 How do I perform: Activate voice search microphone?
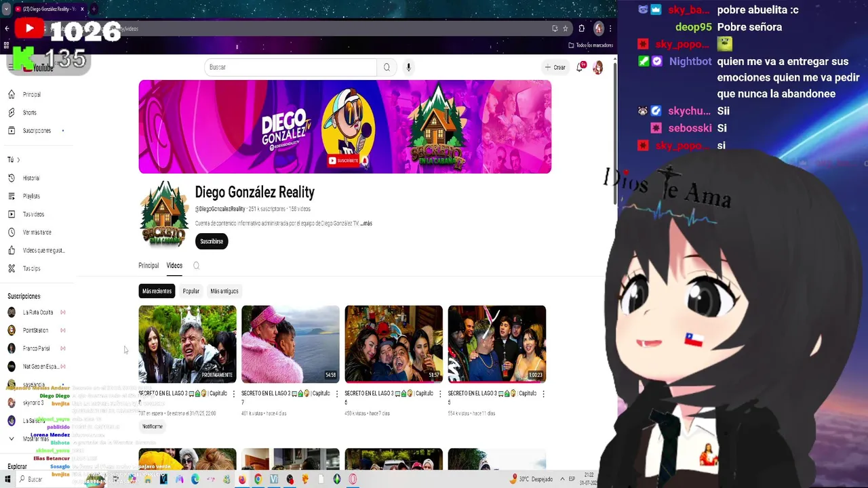408,67
